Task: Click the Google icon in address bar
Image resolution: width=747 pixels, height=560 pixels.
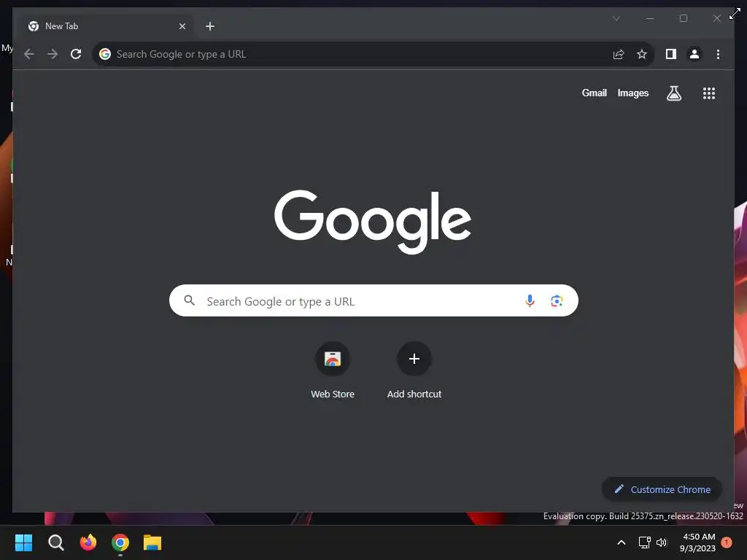Action: [105, 54]
